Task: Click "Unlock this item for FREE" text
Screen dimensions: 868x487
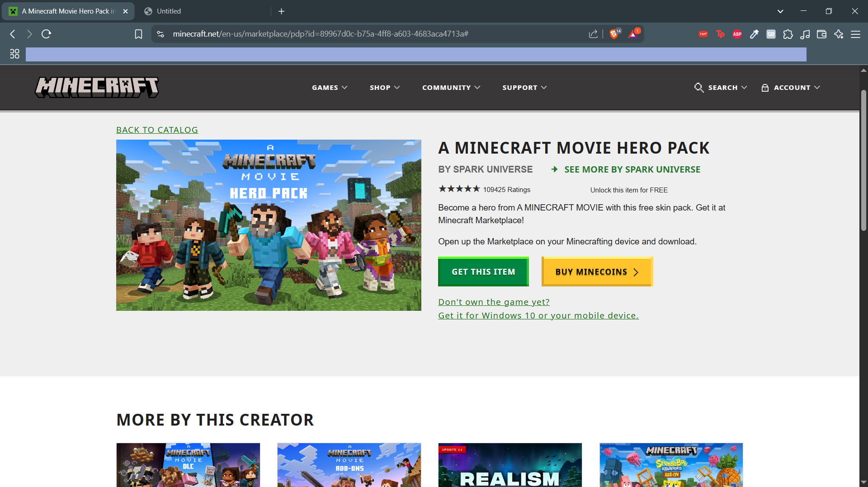Action: [629, 190]
